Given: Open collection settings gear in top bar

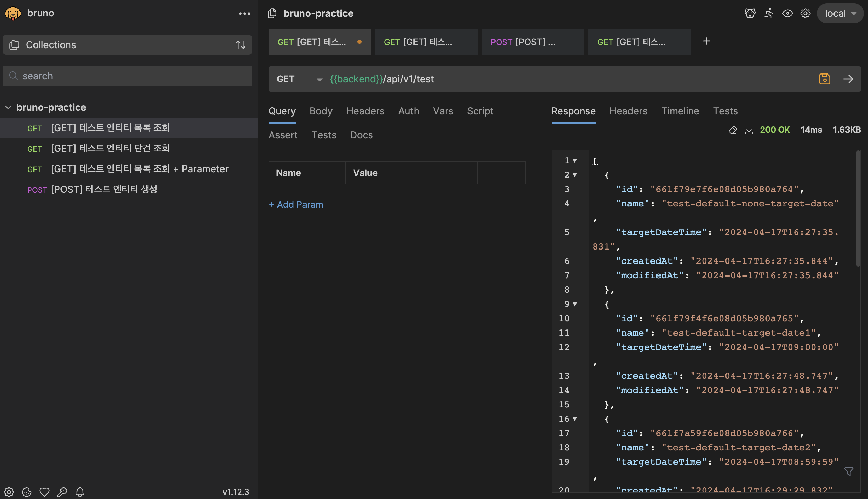Looking at the screenshot, I should click(x=805, y=13).
